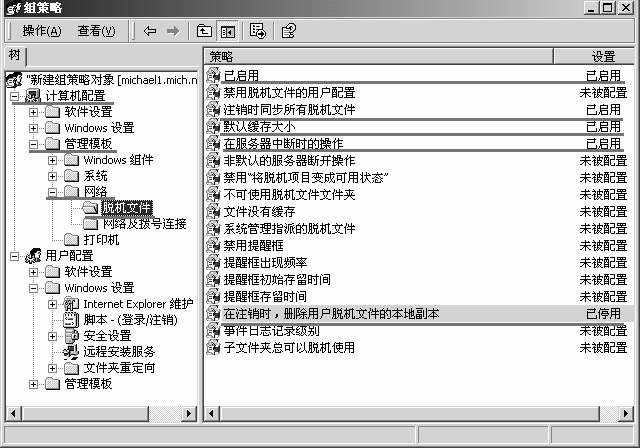The image size is (640, 448).
Task: Click icon beside 子文件夹总可以脱机使用 policy
Action: click(213, 348)
